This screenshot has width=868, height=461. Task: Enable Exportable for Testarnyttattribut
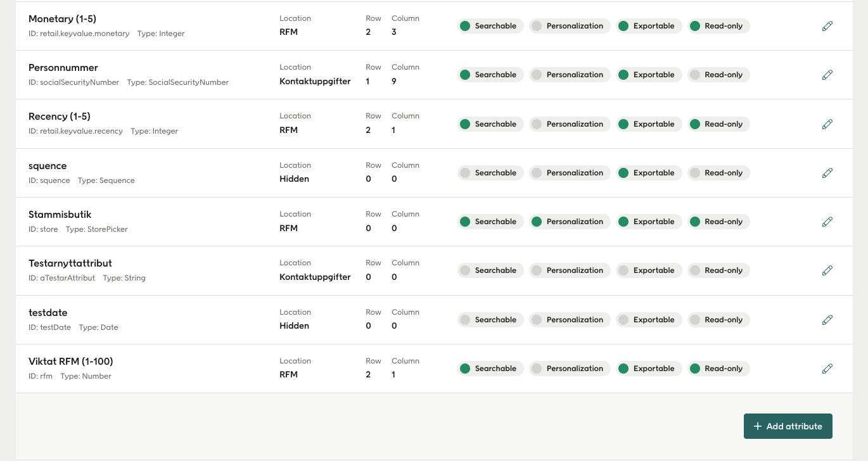pyautogui.click(x=649, y=270)
